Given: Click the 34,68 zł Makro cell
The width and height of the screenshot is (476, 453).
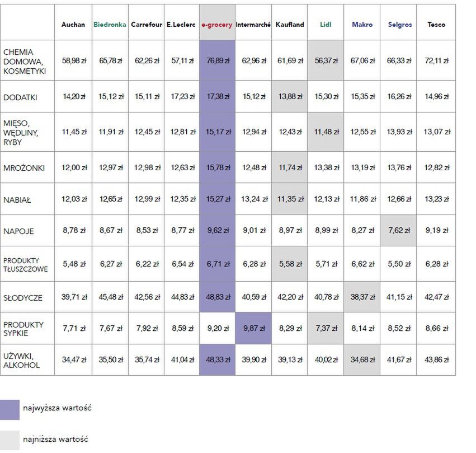Looking at the screenshot, I should tap(362, 360).
